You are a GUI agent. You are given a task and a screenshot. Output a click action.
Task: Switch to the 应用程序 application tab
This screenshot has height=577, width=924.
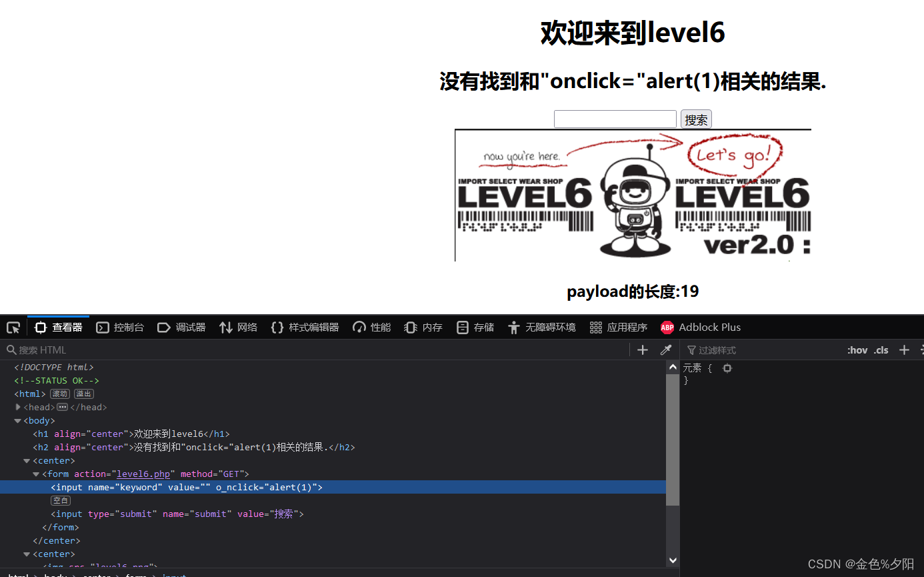tap(619, 328)
